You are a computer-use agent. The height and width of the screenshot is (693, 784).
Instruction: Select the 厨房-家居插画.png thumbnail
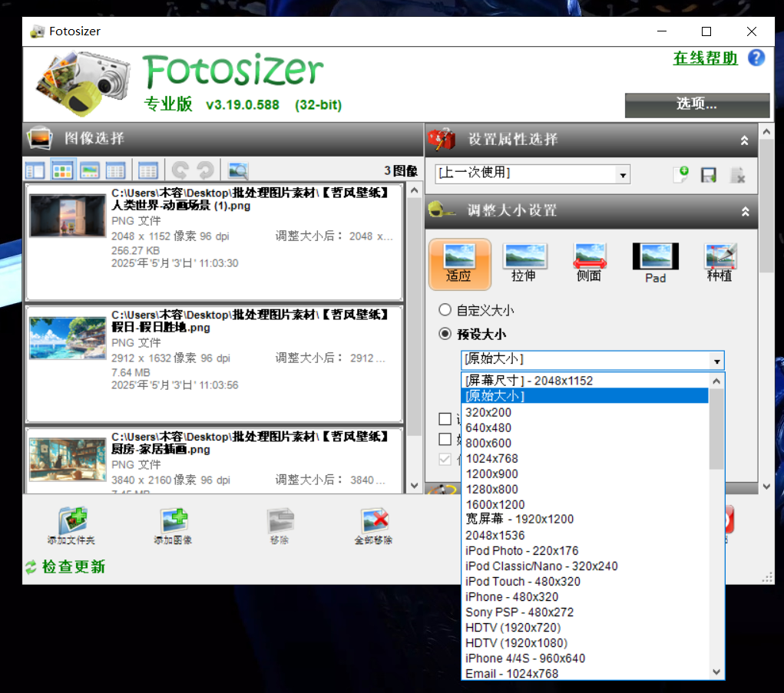pyautogui.click(x=68, y=460)
